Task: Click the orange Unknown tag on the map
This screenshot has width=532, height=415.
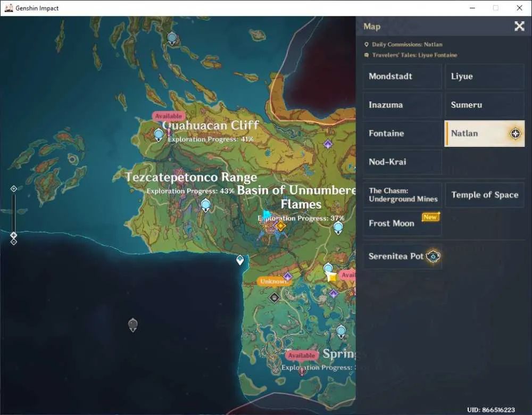Action: click(x=273, y=281)
